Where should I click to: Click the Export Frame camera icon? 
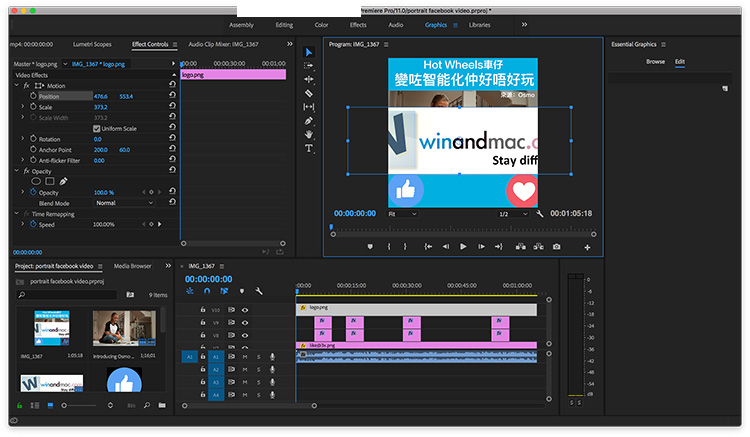coord(556,246)
